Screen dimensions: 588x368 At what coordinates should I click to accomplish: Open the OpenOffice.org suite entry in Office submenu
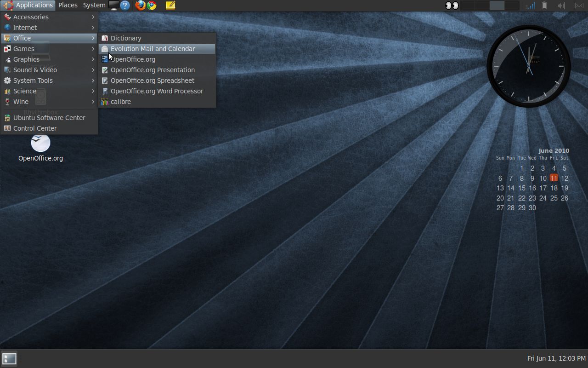[x=157, y=59]
